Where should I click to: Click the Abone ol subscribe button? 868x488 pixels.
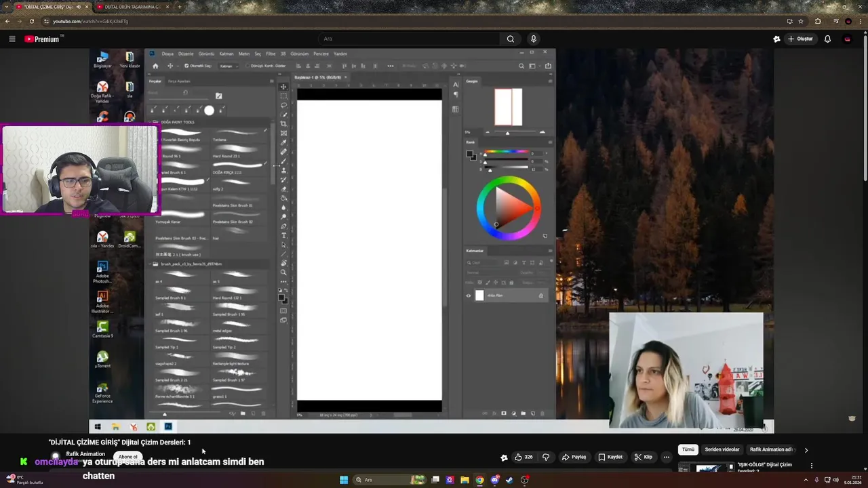coord(128,457)
